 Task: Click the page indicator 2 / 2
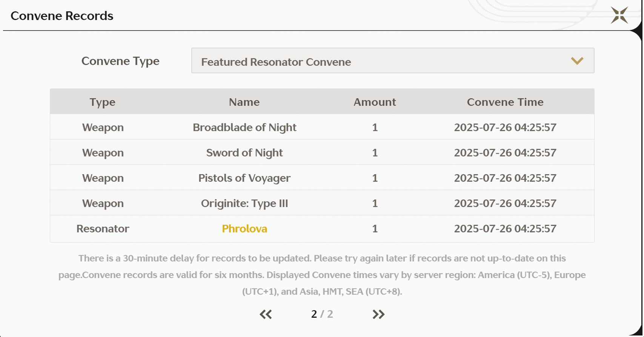click(322, 314)
